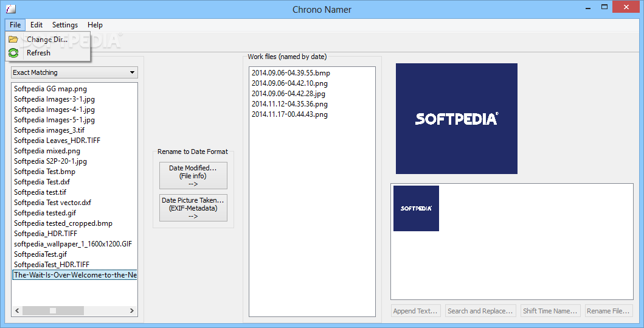
Task: Click the large Softpedia preview image
Action: coord(456,119)
